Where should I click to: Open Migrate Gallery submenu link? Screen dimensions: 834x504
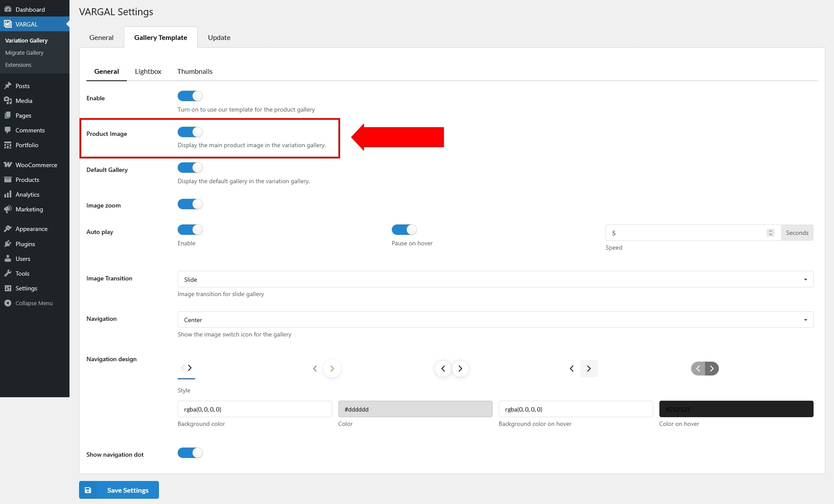[x=24, y=53]
